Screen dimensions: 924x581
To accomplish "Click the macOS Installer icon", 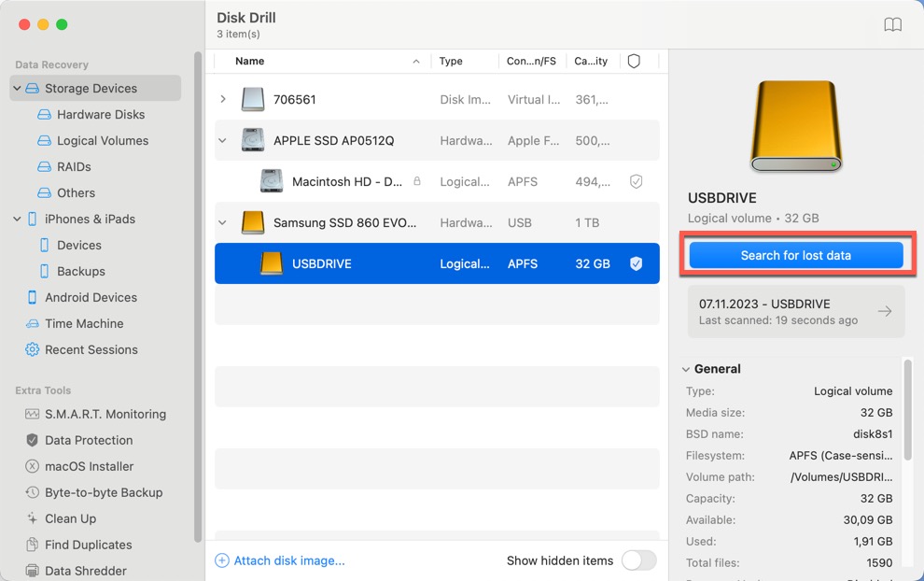I will point(33,466).
